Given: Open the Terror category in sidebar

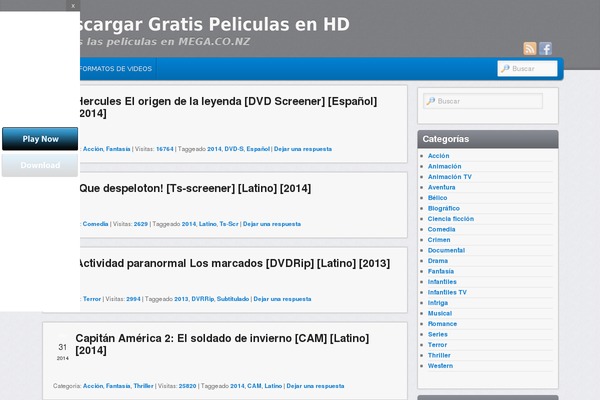Looking at the screenshot, I should coord(437,345).
